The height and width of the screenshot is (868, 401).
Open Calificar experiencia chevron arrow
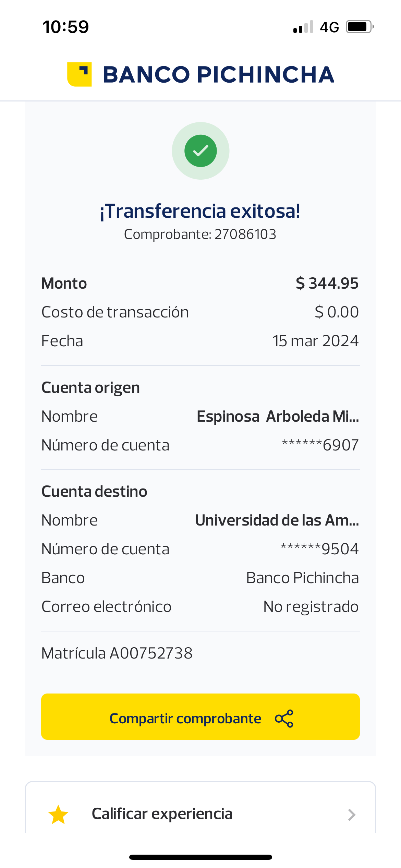click(351, 815)
